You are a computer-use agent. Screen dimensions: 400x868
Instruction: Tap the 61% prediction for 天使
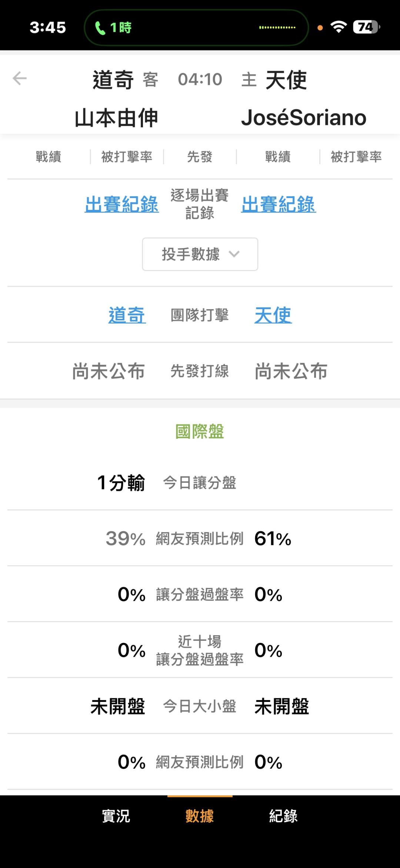pyautogui.click(x=273, y=539)
